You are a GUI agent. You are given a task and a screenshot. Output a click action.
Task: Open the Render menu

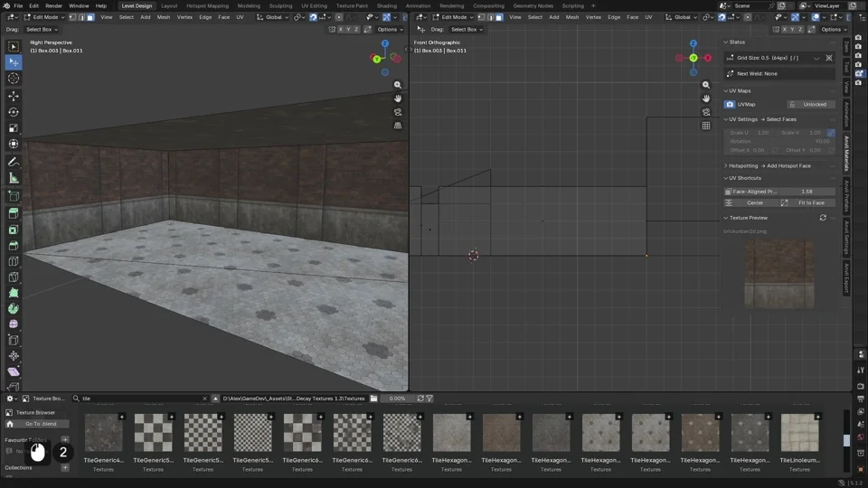(x=53, y=5)
